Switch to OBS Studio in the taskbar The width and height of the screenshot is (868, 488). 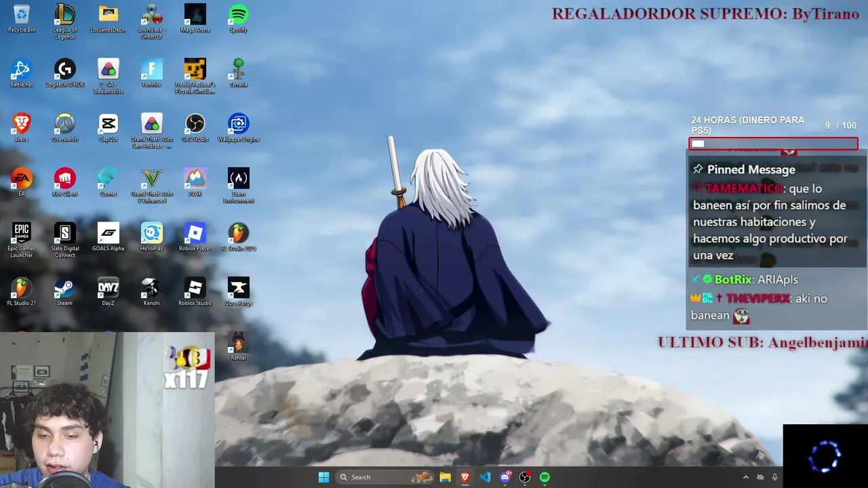(x=525, y=477)
